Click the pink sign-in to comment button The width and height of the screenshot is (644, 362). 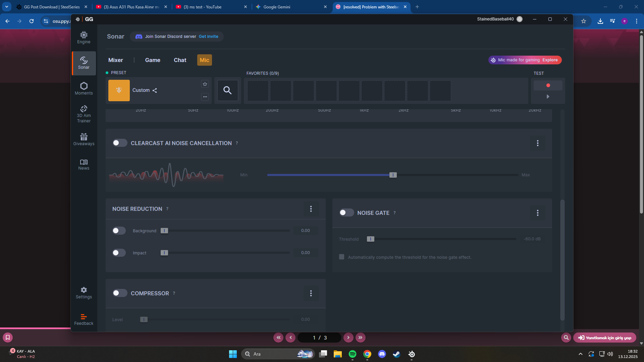click(605, 338)
